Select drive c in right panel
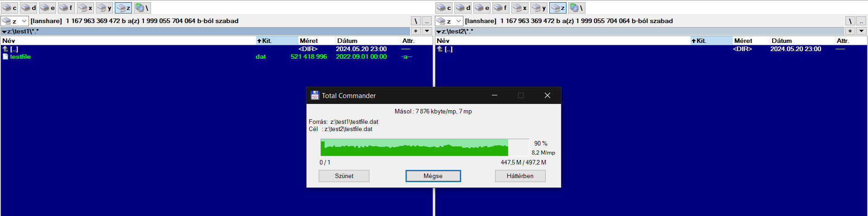 (x=444, y=8)
